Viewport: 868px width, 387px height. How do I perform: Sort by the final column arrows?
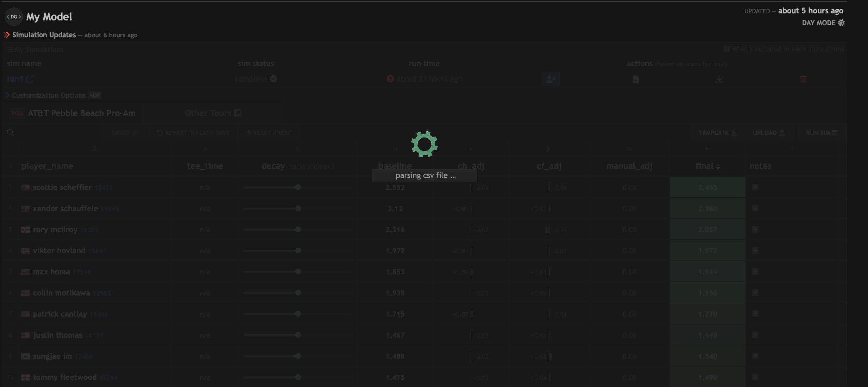pyautogui.click(x=718, y=167)
